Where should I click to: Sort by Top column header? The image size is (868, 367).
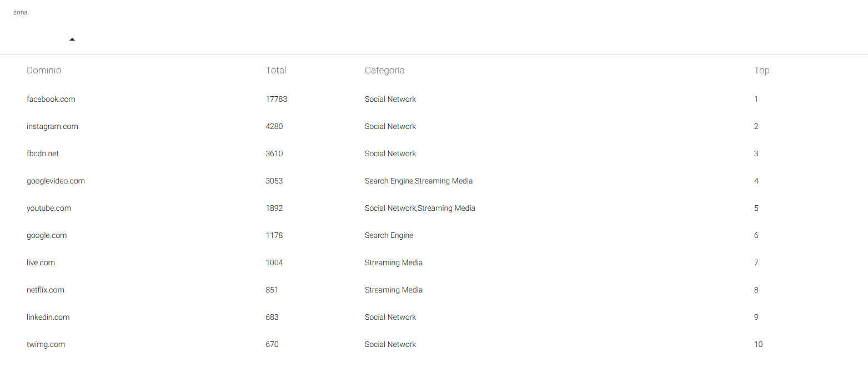[762, 70]
